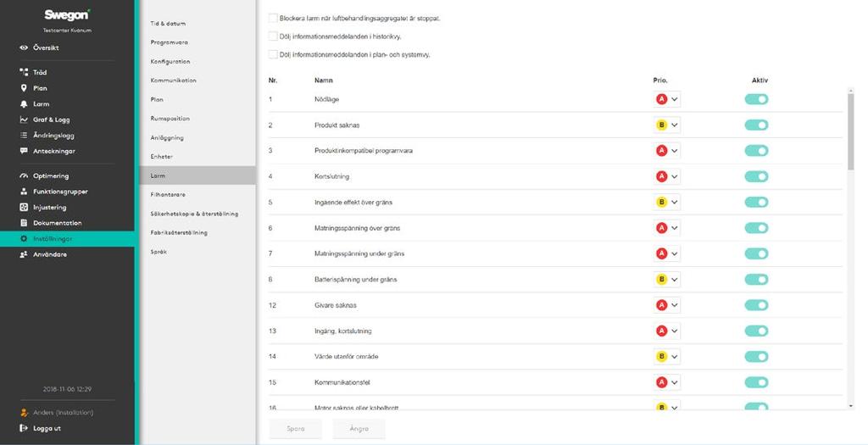Click red A priority badge for Nödläge
The image size is (868, 445).
click(661, 99)
